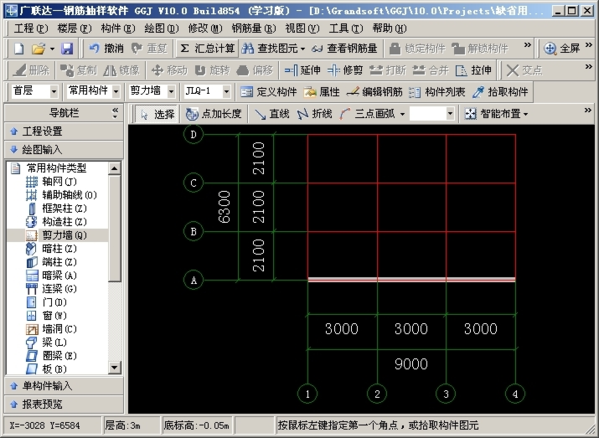Open the 剪力墙 component type dropdown
This screenshot has height=438, width=599.
tap(171, 92)
